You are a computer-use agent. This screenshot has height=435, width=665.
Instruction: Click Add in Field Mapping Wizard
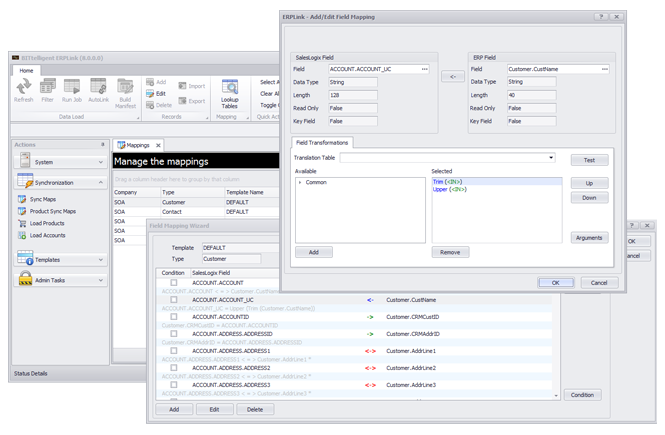174,410
